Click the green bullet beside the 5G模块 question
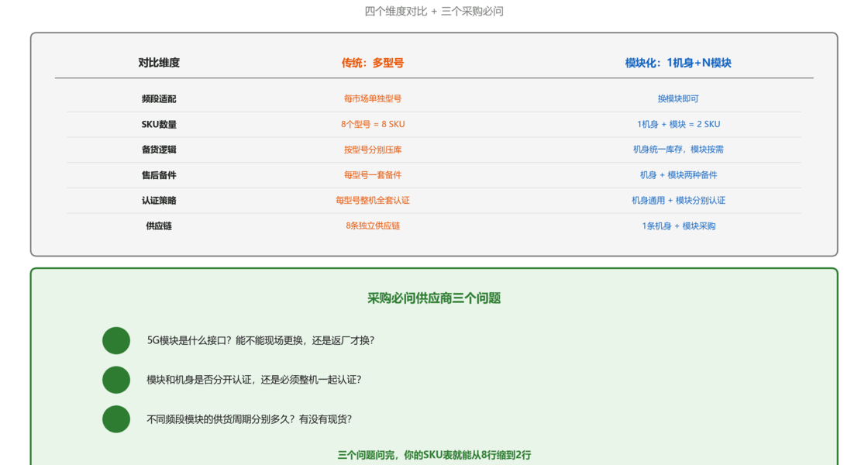 (116, 340)
